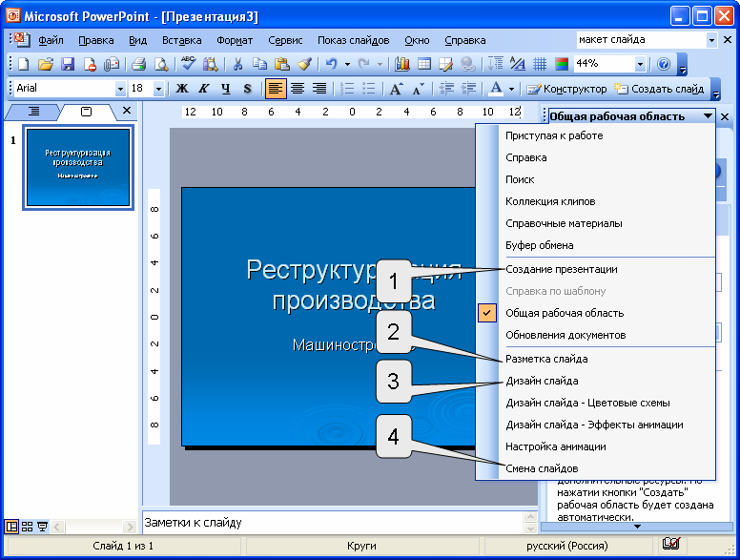Expand standard toolbar options arrow
The width and height of the screenshot is (740, 560).
pos(682,64)
